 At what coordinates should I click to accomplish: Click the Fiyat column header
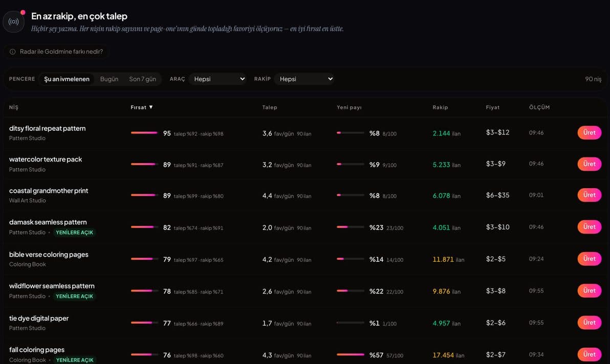point(492,107)
